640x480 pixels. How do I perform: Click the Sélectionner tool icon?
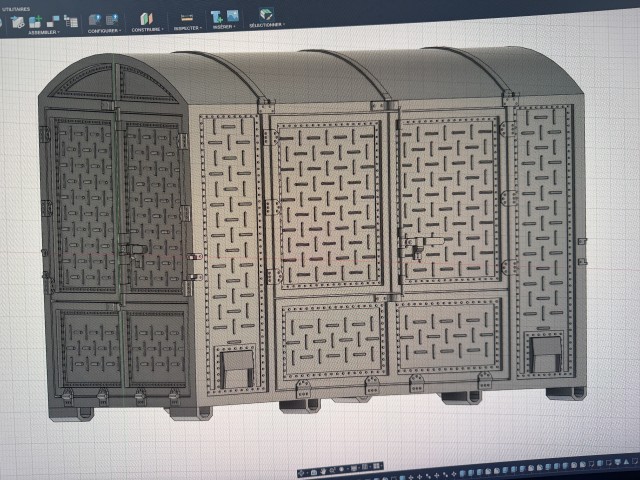coord(266,14)
